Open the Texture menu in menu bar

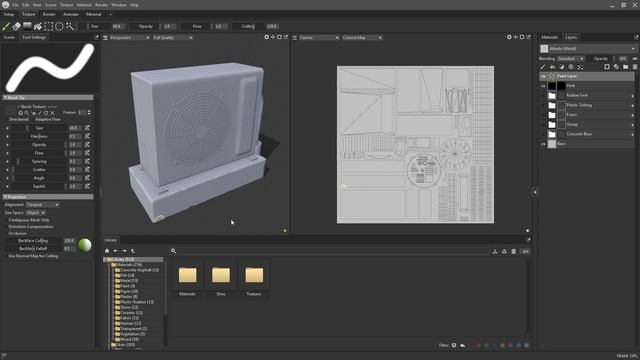pyautogui.click(x=67, y=5)
